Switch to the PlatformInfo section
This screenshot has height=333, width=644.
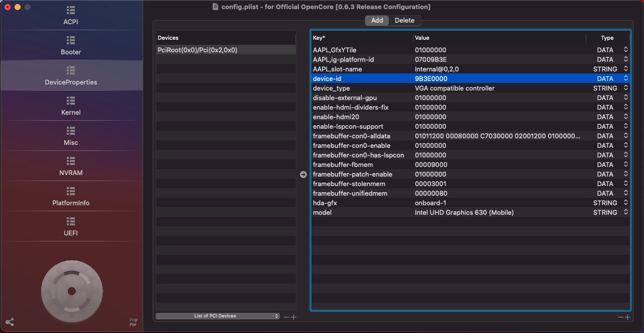(x=71, y=196)
